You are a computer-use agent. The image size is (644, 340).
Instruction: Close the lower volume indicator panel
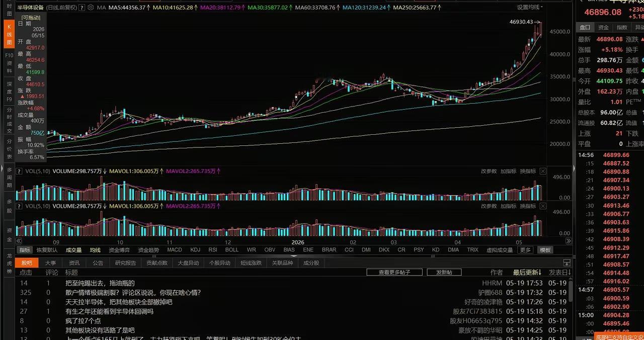point(543,206)
